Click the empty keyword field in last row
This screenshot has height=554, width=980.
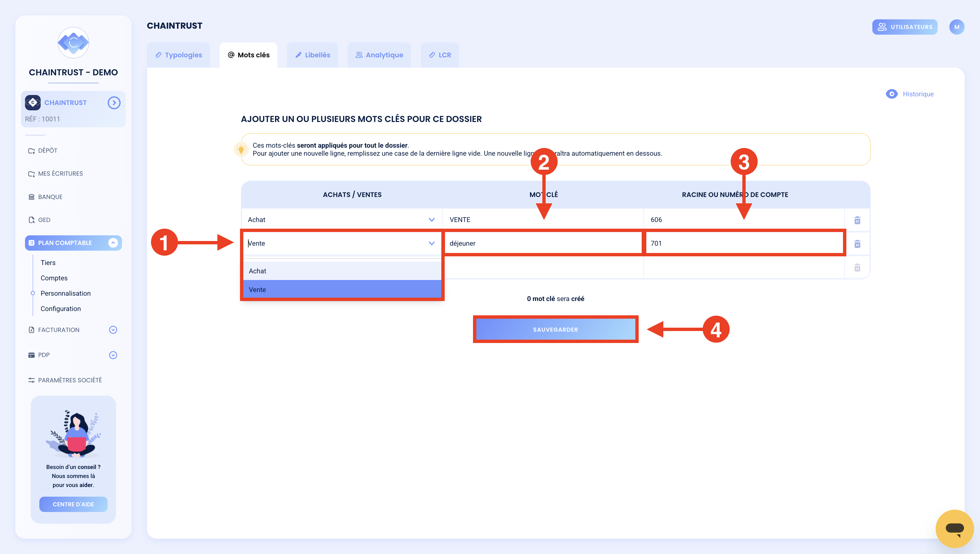(543, 267)
